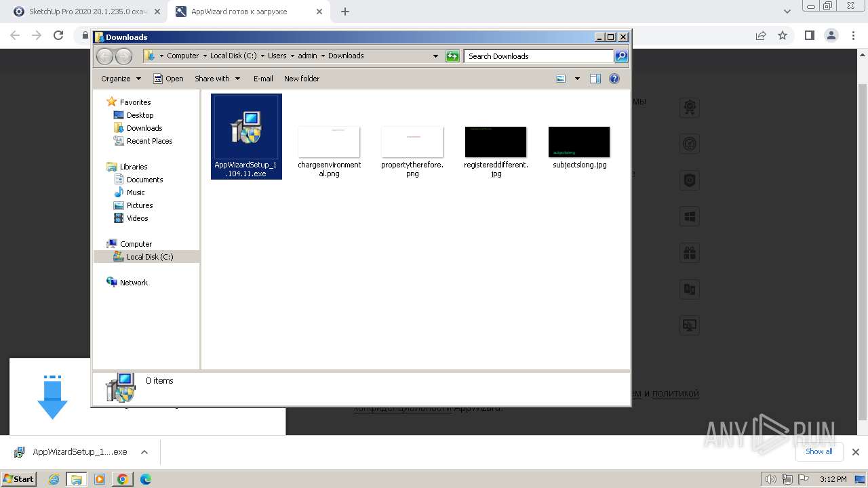868x488 pixels.
Task: Open Windows Explorer taskbar button
Action: click(x=77, y=479)
